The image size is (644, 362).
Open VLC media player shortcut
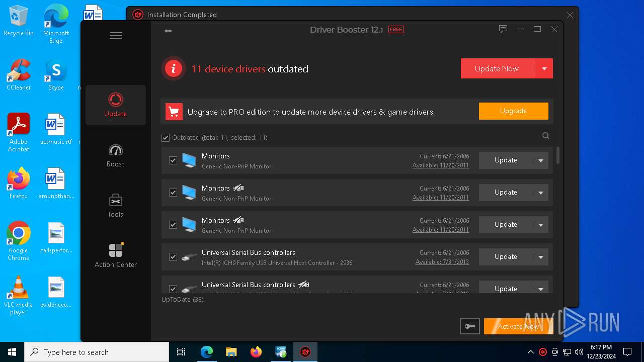(19, 296)
